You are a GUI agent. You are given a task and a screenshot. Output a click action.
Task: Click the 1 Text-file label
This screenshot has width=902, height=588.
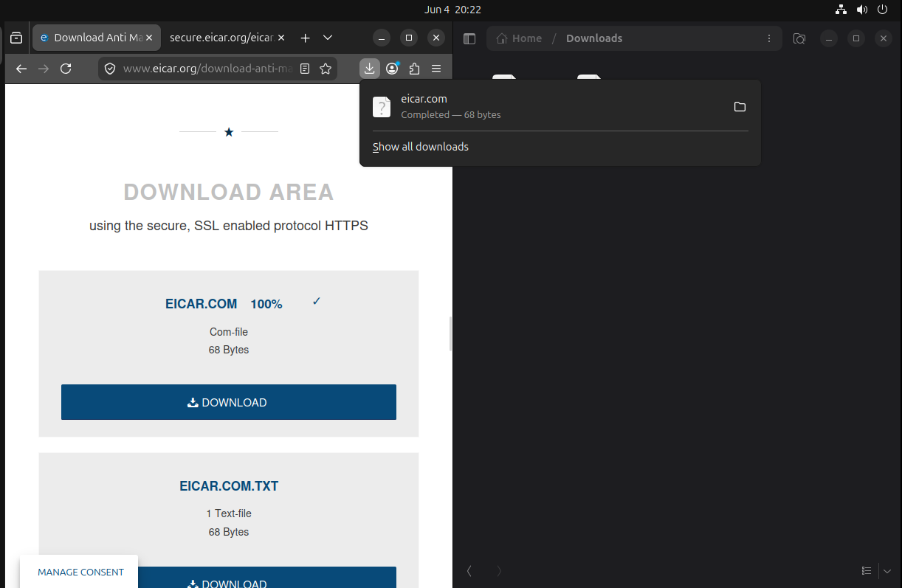tap(229, 513)
